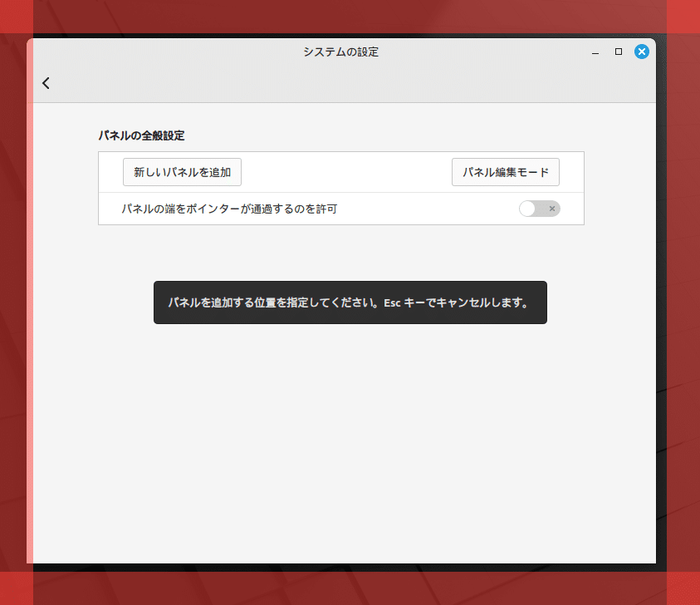Select the right screen edge for new panel
This screenshot has height=605, width=700.
pos(683,302)
